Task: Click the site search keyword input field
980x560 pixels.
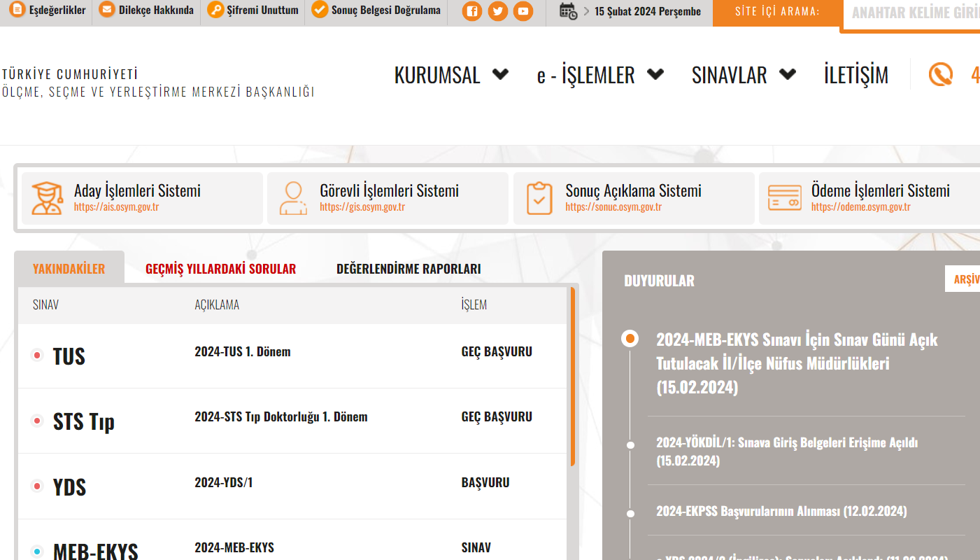Action: 913,13
